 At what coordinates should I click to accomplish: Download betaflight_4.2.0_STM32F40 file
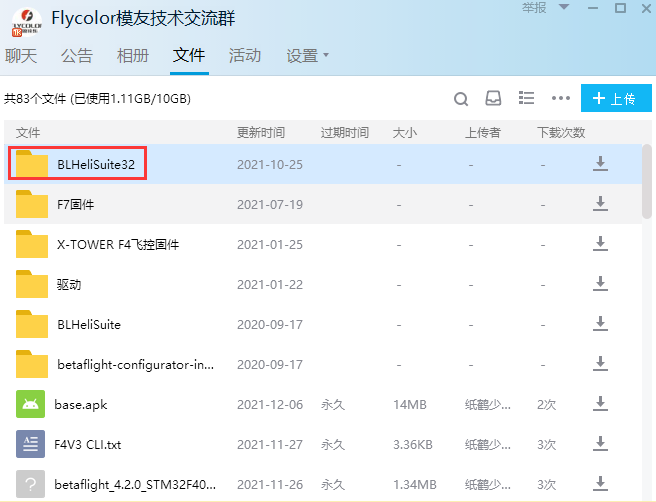[x=600, y=484]
